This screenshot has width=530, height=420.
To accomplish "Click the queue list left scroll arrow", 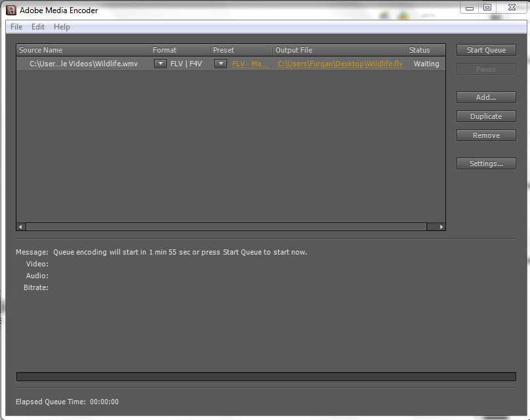I will (20, 226).
